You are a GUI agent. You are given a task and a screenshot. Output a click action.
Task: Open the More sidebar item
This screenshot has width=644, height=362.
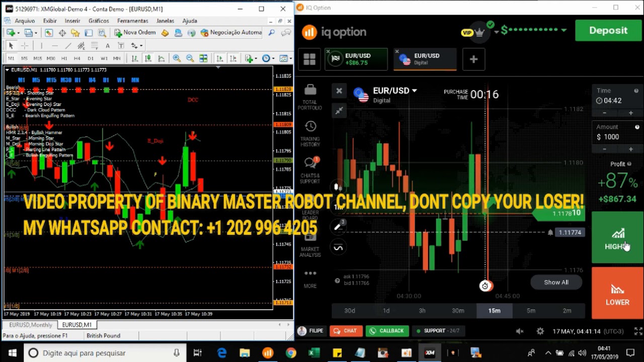(310, 279)
